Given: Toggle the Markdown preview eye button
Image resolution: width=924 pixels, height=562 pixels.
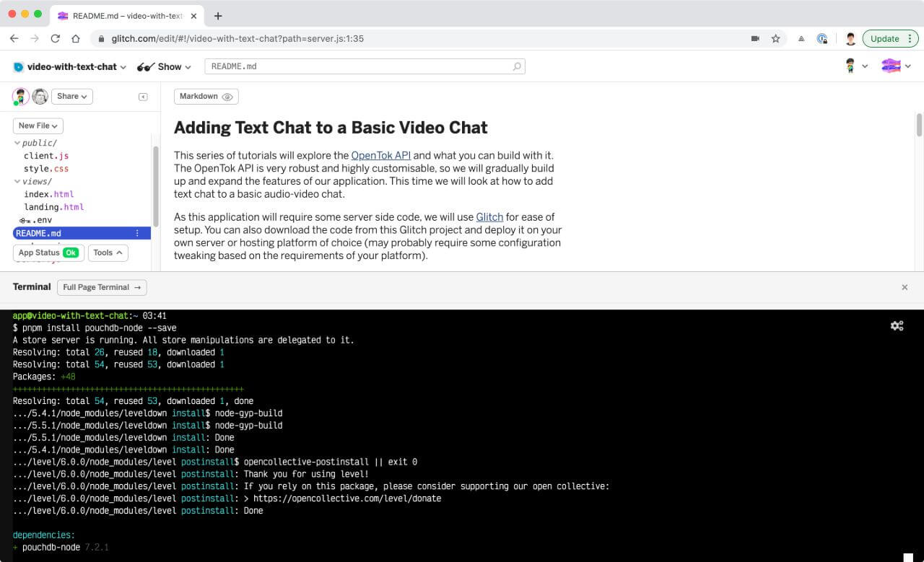Looking at the screenshot, I should click(206, 96).
